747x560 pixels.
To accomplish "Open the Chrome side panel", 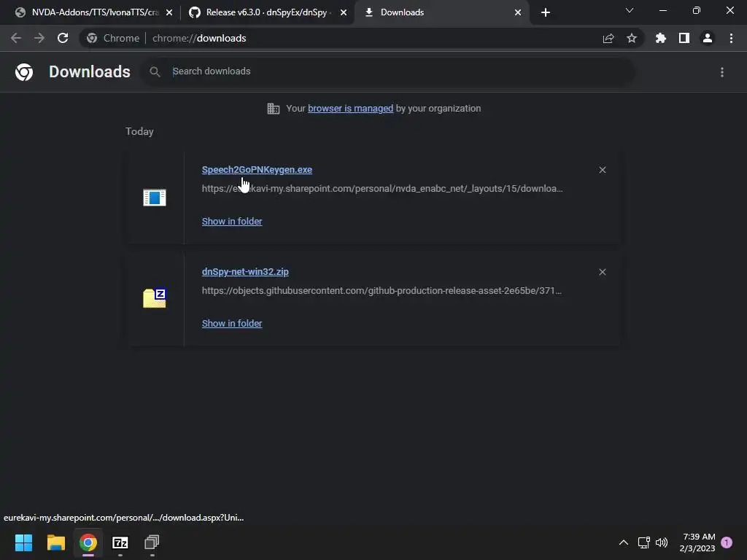I will click(x=684, y=38).
